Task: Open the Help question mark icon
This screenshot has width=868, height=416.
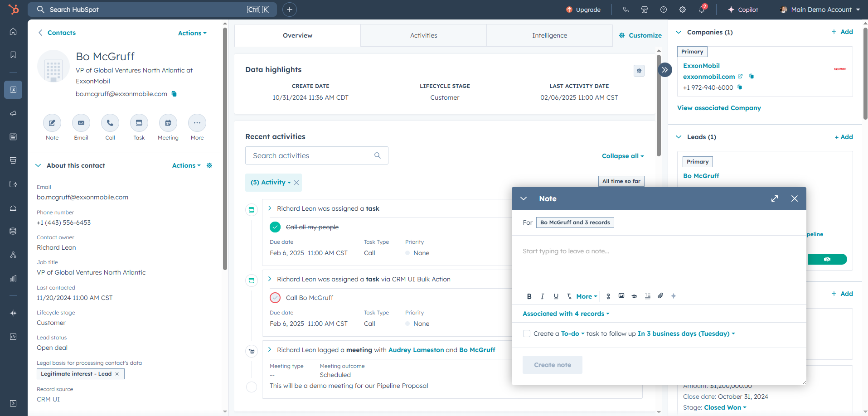Action: pos(664,10)
